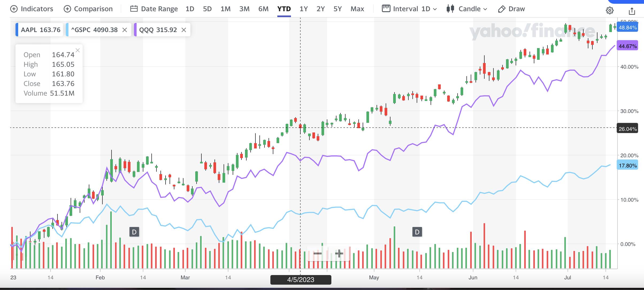The width and height of the screenshot is (644, 290).
Task: Select the 2Y range tab
Action: click(x=320, y=9)
